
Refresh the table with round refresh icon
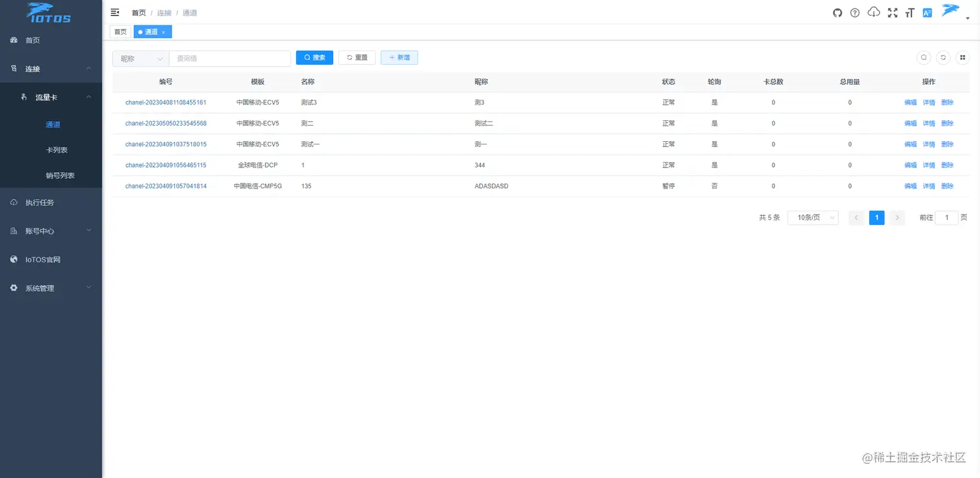[944, 58]
